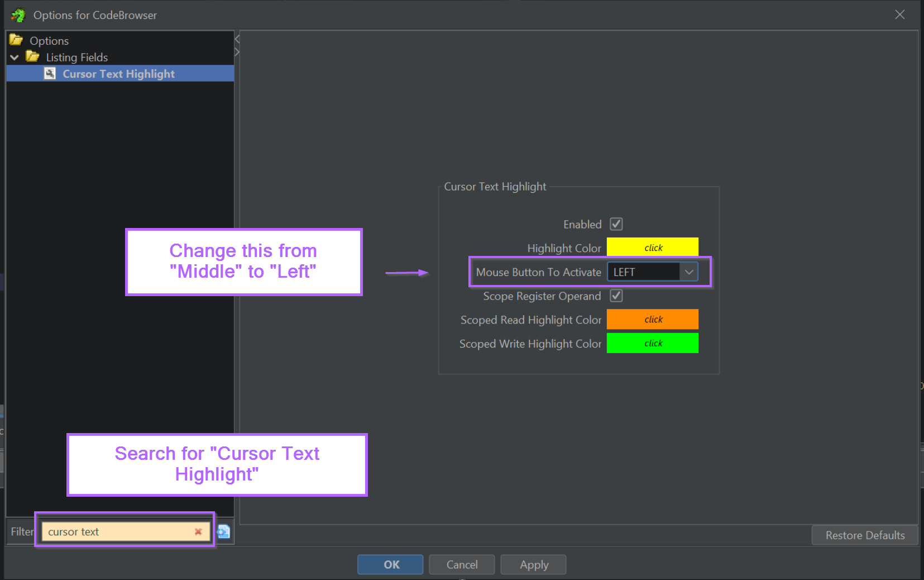
Task: Click the upper collapse chevron on the panel divider
Action: pos(236,38)
